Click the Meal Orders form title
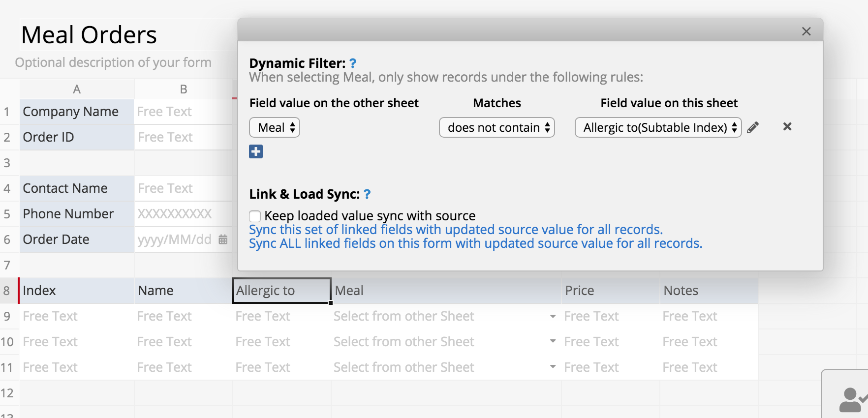The image size is (868, 418). 89,35
